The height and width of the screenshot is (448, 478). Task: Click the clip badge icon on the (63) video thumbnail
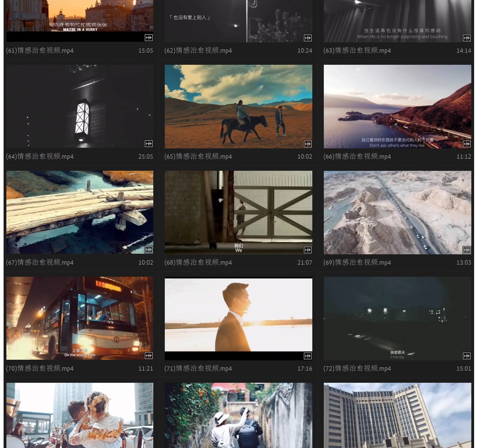tap(467, 38)
